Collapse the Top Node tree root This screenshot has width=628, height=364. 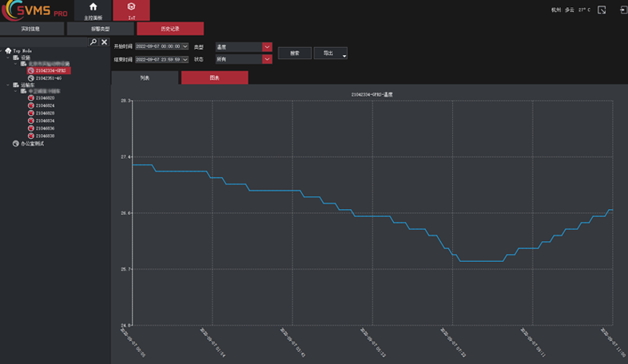pos(3,51)
